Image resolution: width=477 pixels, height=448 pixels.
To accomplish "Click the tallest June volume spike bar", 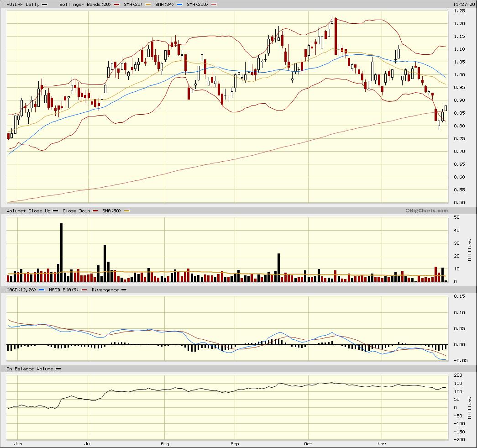I will pos(62,253).
